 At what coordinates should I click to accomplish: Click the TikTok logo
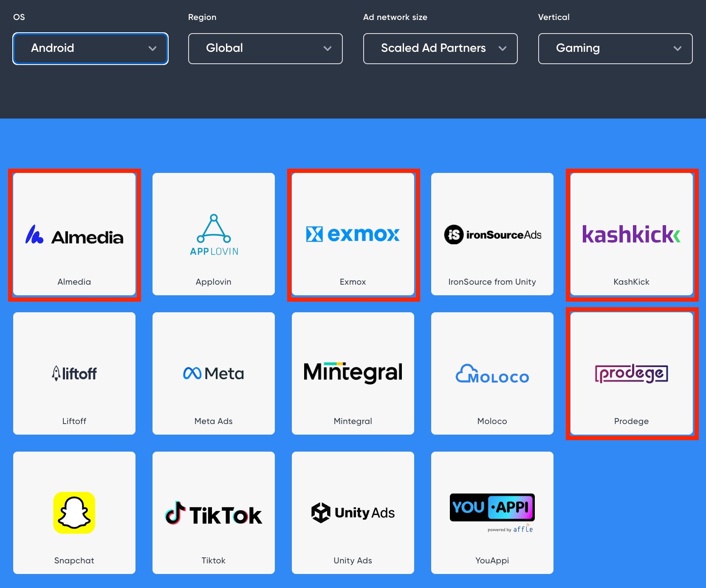[214, 513]
